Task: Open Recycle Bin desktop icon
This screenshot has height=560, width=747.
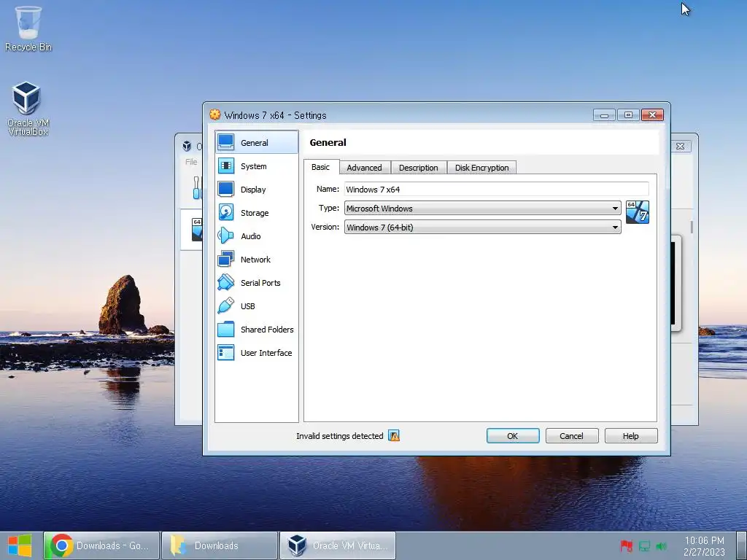Action: (28, 28)
